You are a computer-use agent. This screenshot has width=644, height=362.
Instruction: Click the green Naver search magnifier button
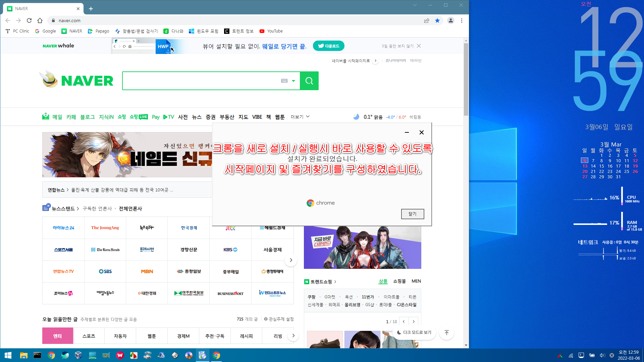[x=309, y=81]
